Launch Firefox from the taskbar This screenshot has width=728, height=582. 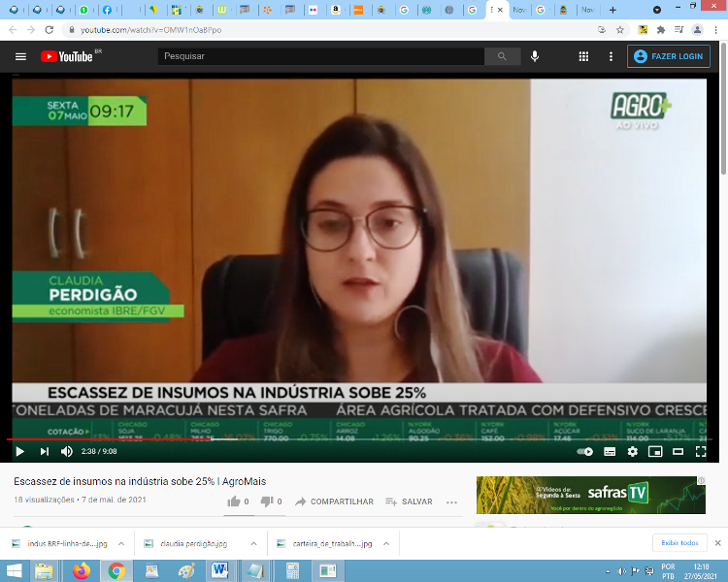click(82, 571)
